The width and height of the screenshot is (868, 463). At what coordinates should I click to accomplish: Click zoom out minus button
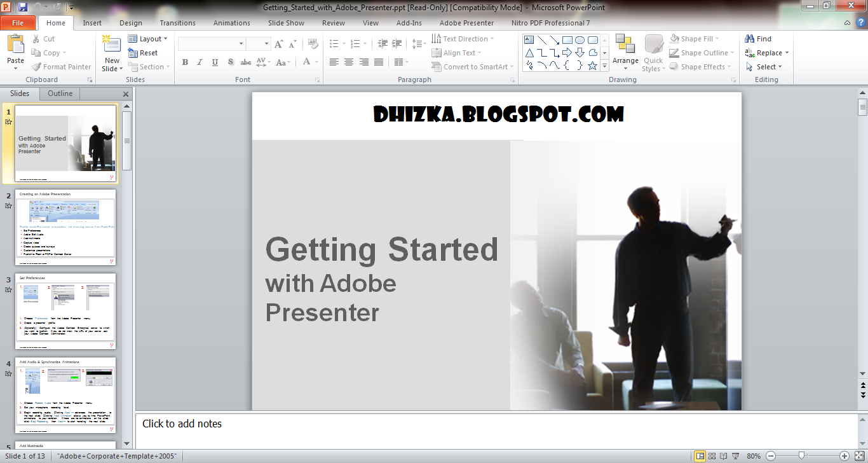771,456
